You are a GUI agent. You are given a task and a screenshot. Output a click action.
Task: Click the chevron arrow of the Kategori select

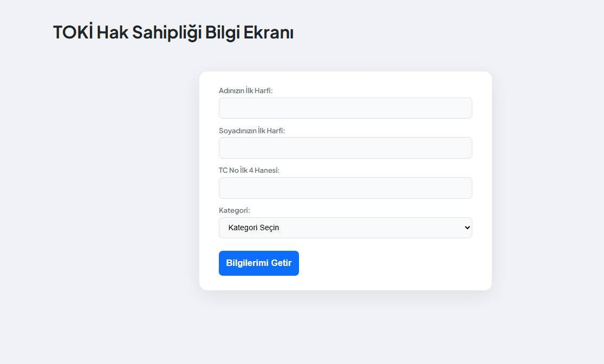[467, 228]
